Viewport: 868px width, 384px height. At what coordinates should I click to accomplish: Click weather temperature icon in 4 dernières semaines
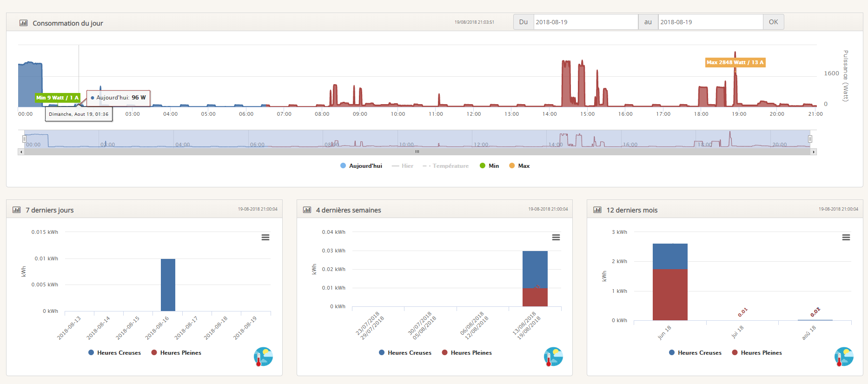point(553,357)
